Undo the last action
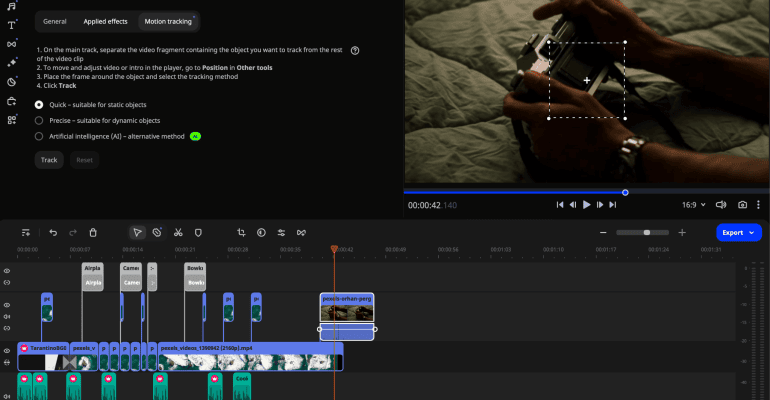The width and height of the screenshot is (770, 400). click(x=53, y=233)
